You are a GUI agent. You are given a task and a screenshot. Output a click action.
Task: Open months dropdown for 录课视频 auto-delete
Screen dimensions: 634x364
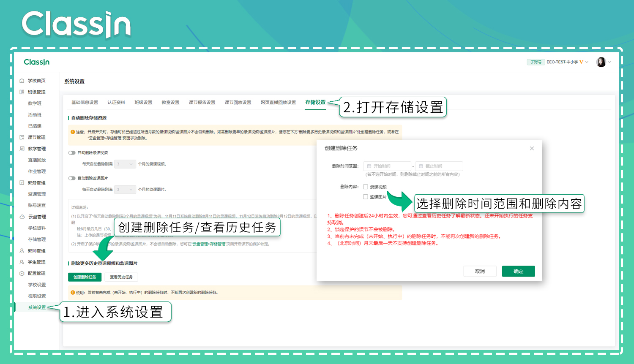(125, 164)
